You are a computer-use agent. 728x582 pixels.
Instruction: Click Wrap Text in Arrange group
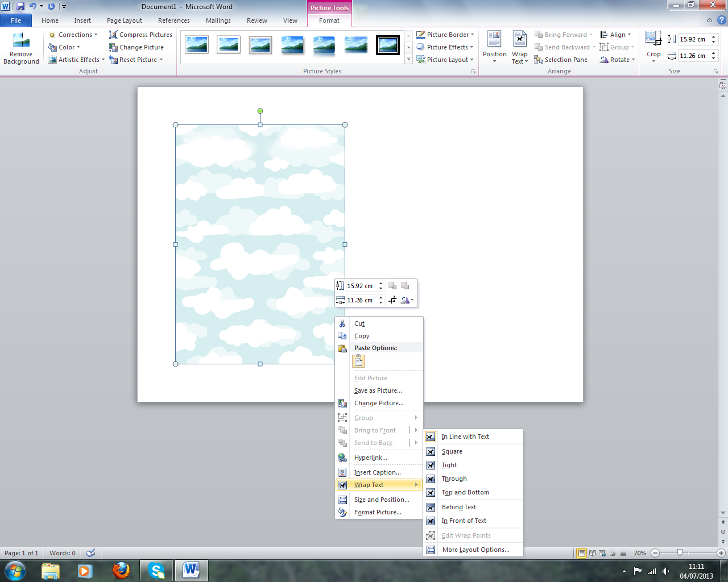pyautogui.click(x=519, y=47)
